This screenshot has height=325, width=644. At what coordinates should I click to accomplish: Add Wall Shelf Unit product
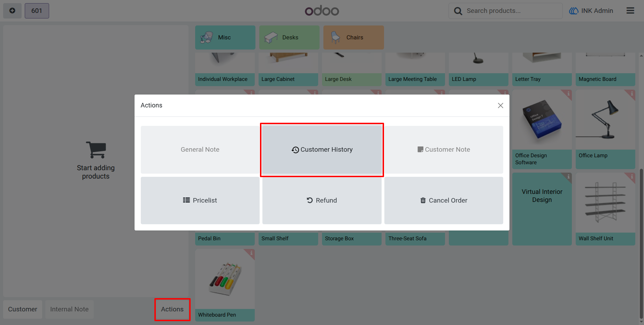(605, 209)
